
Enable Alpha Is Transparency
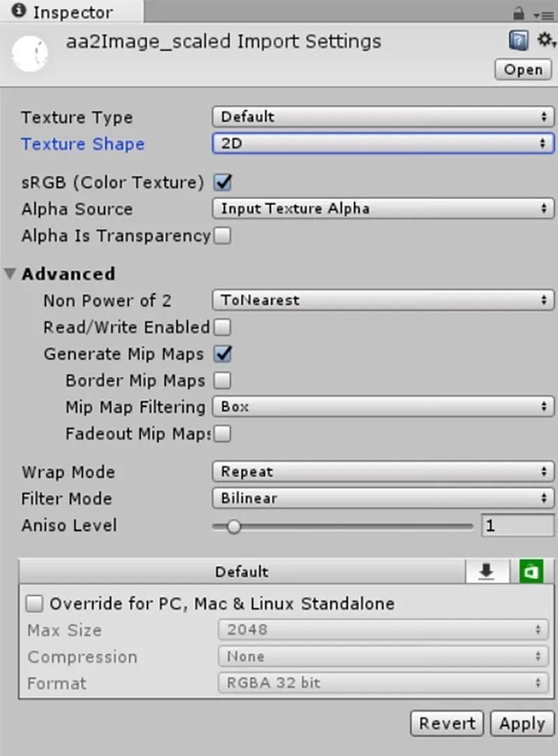(222, 236)
